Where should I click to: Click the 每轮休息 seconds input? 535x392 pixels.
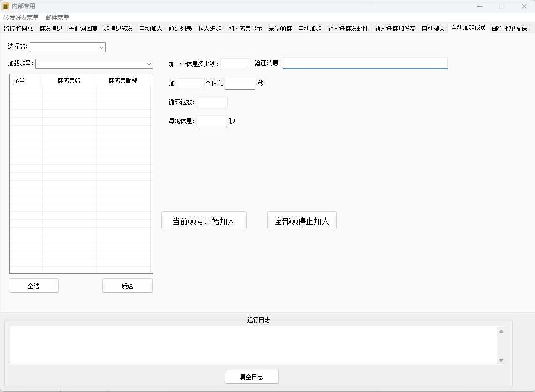pyautogui.click(x=211, y=121)
